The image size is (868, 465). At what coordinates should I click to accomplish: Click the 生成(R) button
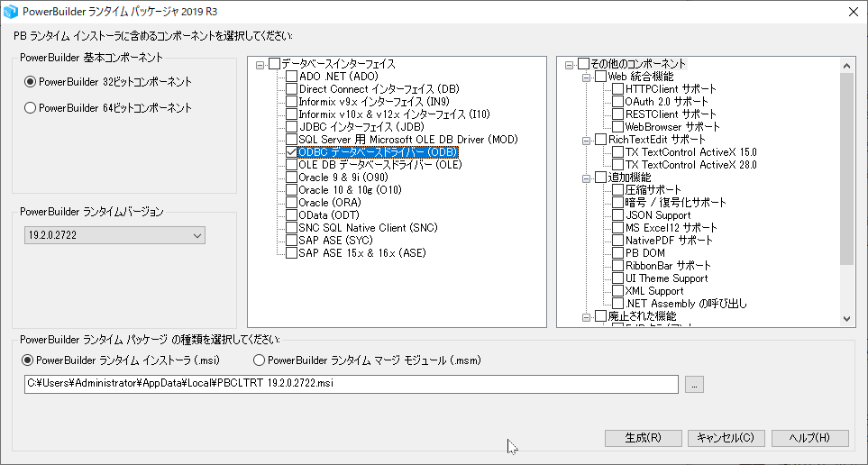point(642,438)
